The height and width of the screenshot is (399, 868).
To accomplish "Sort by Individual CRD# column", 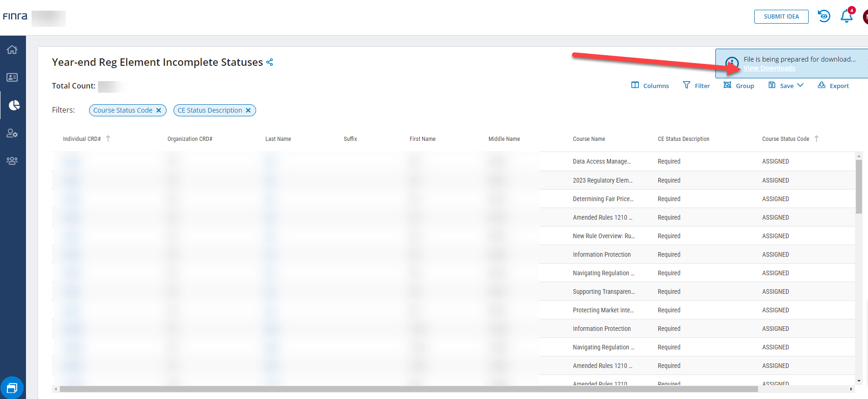I will (82, 139).
